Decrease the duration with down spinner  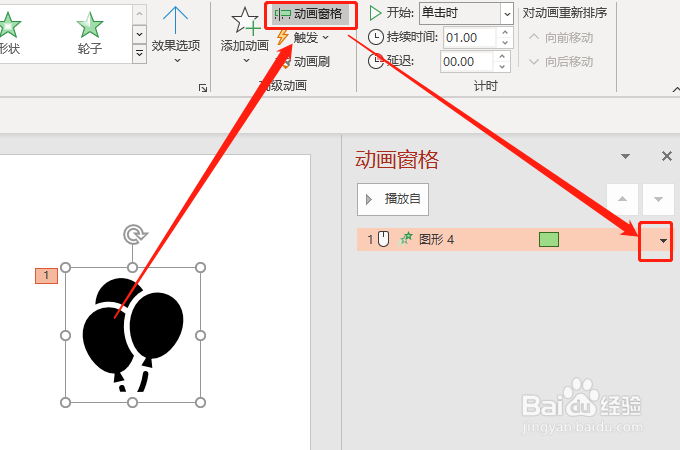click(505, 42)
